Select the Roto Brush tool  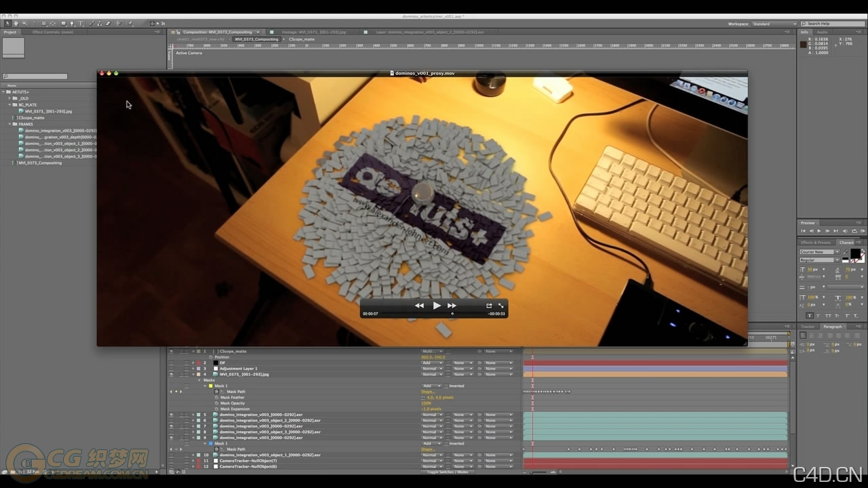[120, 22]
